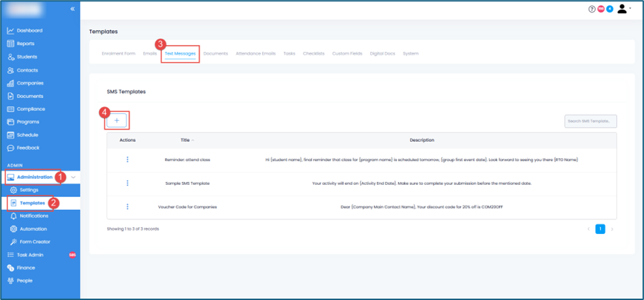Viewport: 644px width, 300px height.
Task: Switch to the Attendance Emails tab
Action: (x=256, y=53)
